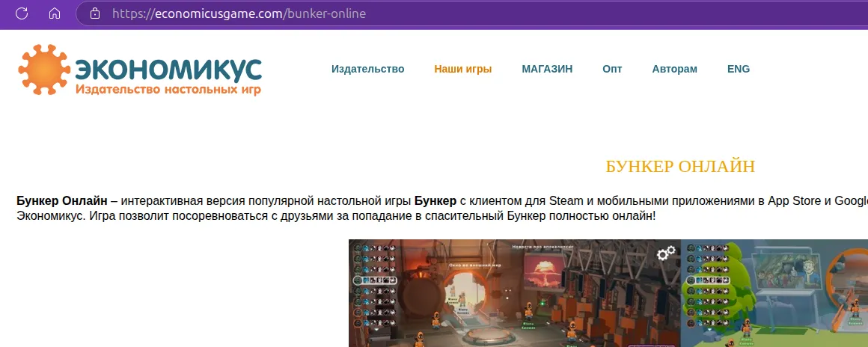View site security via the padlock icon
Image resolution: width=868 pixels, height=347 pixels.
tap(95, 13)
